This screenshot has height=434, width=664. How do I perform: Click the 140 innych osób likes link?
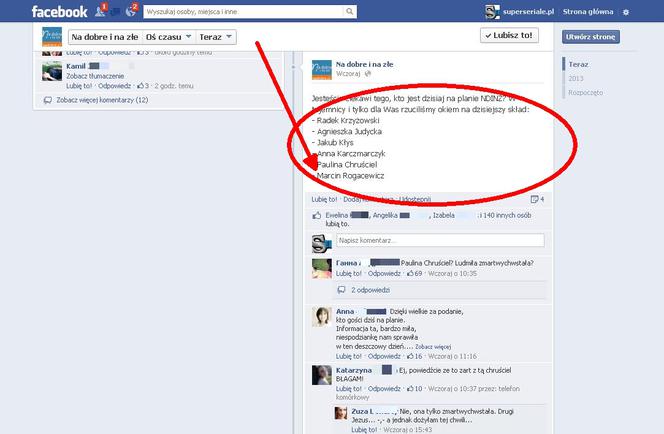(x=507, y=215)
